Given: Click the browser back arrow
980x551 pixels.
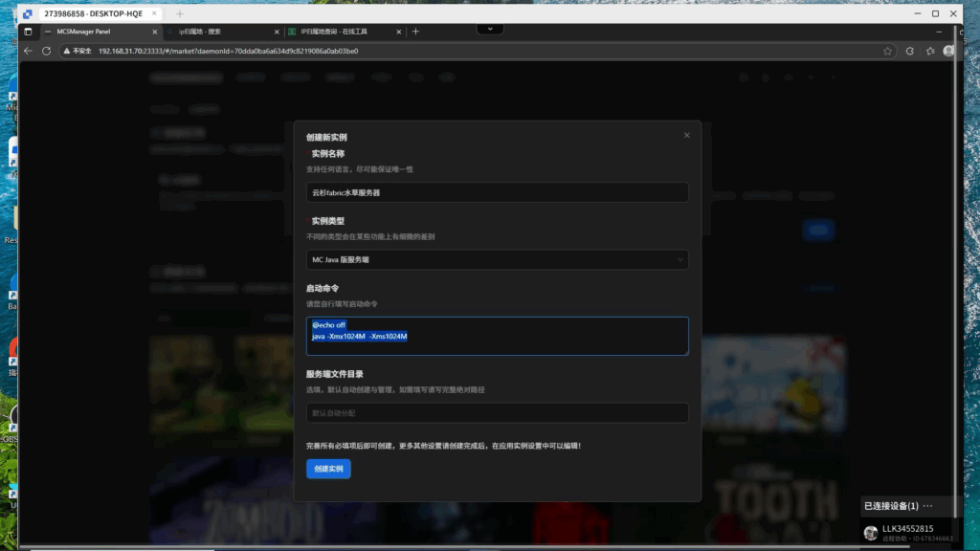Looking at the screenshot, I should tap(28, 51).
